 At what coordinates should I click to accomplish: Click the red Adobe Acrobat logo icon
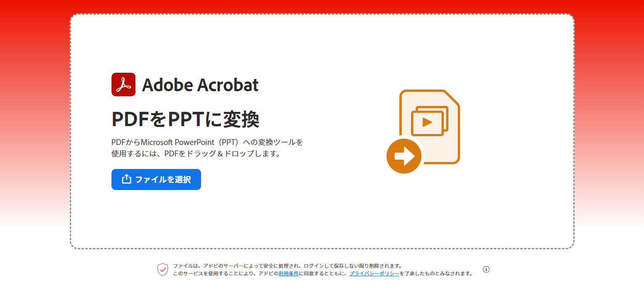[123, 84]
